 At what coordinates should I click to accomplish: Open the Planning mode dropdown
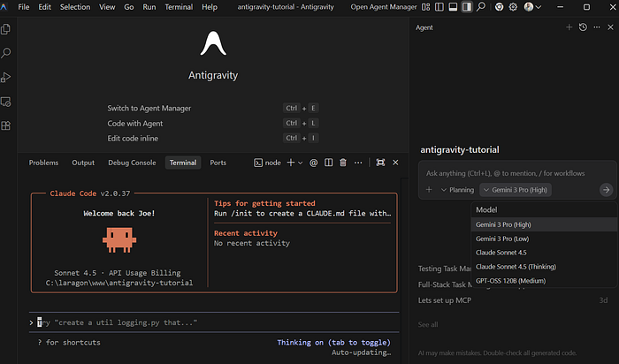(x=457, y=190)
